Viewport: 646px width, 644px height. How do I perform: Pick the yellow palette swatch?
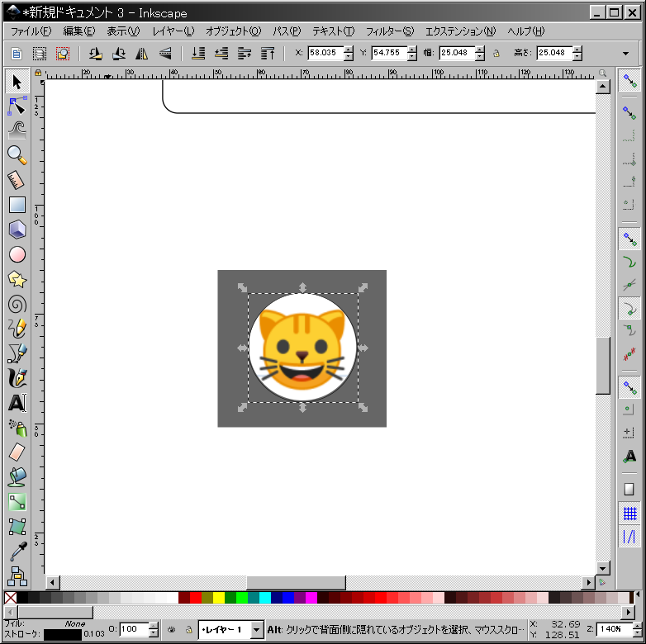[219, 598]
